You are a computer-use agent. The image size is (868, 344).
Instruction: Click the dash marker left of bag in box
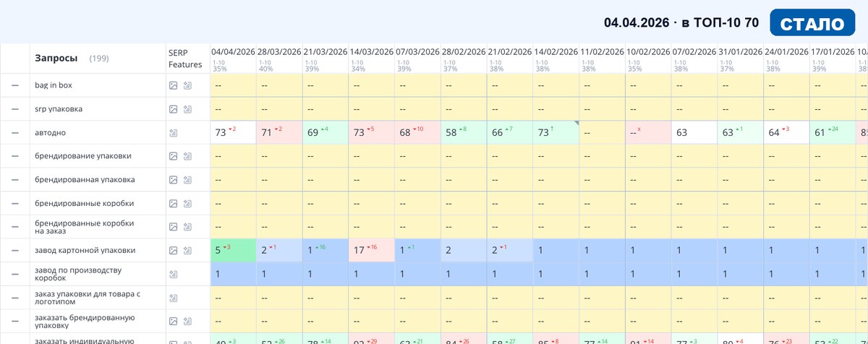coord(14,85)
